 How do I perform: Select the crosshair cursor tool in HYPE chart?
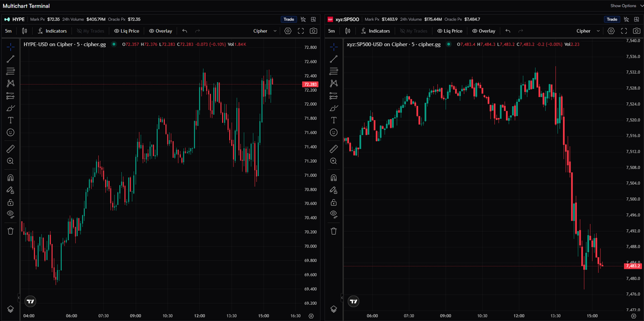pyautogui.click(x=10, y=46)
